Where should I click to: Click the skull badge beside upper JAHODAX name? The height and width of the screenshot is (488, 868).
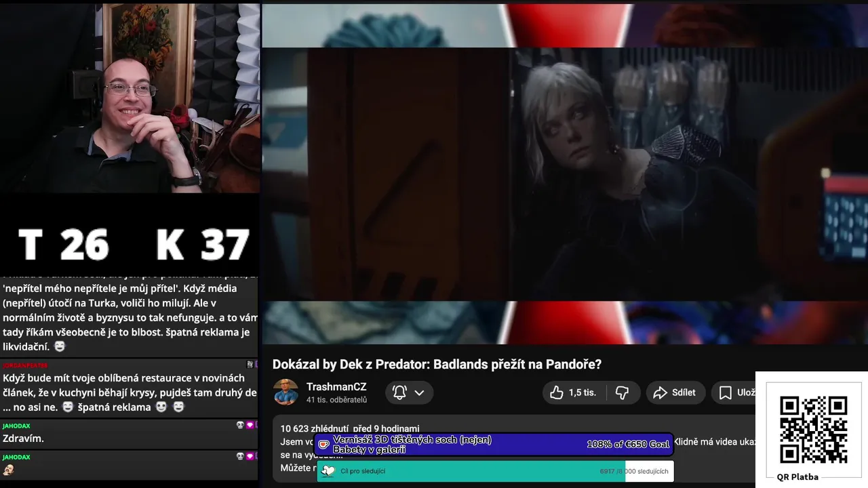(240, 425)
